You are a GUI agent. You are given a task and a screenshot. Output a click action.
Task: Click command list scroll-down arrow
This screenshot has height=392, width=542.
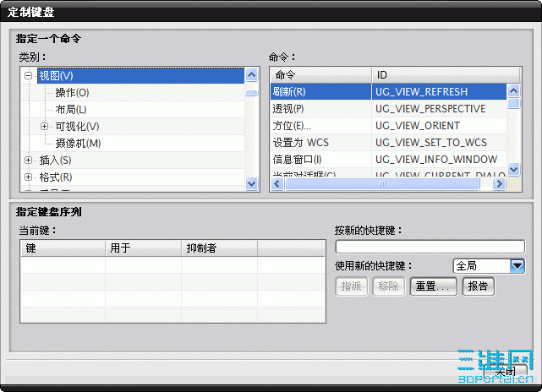513,169
